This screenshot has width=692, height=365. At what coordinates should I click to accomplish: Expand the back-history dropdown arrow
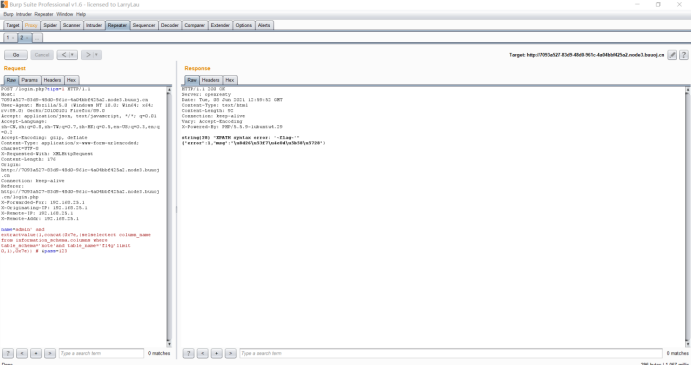tap(73, 55)
